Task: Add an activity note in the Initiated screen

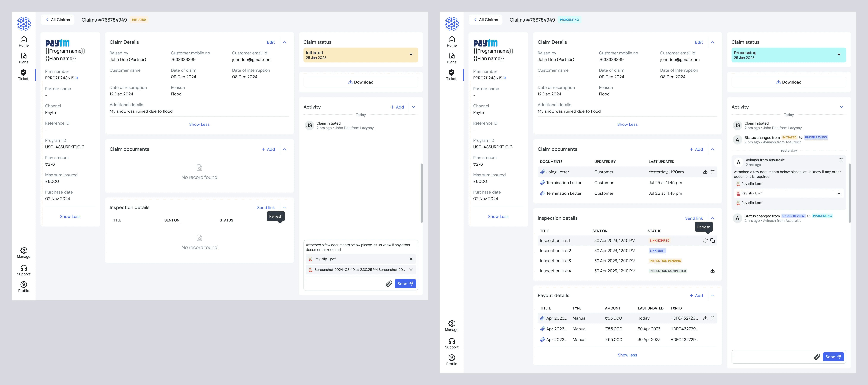Action: [x=397, y=107]
